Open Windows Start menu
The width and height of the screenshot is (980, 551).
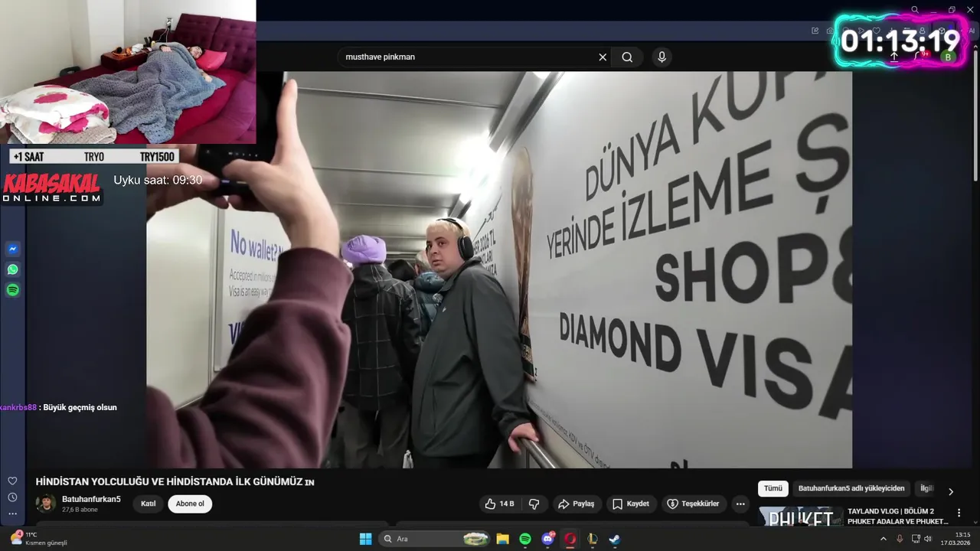(x=366, y=539)
